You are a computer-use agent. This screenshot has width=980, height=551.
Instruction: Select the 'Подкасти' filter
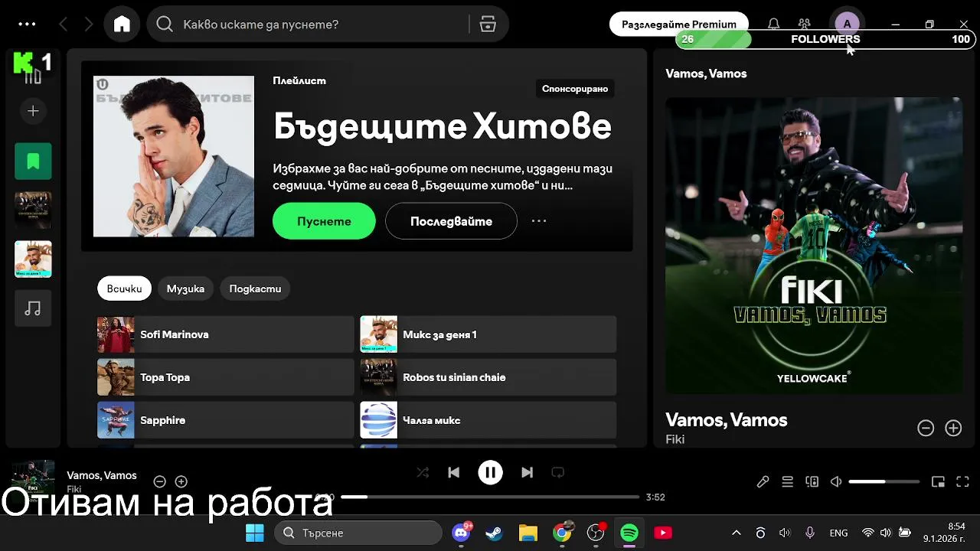coord(255,289)
